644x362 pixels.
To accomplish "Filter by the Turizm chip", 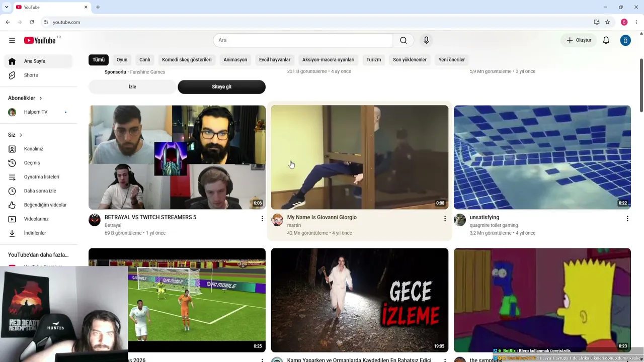I will [x=374, y=59].
